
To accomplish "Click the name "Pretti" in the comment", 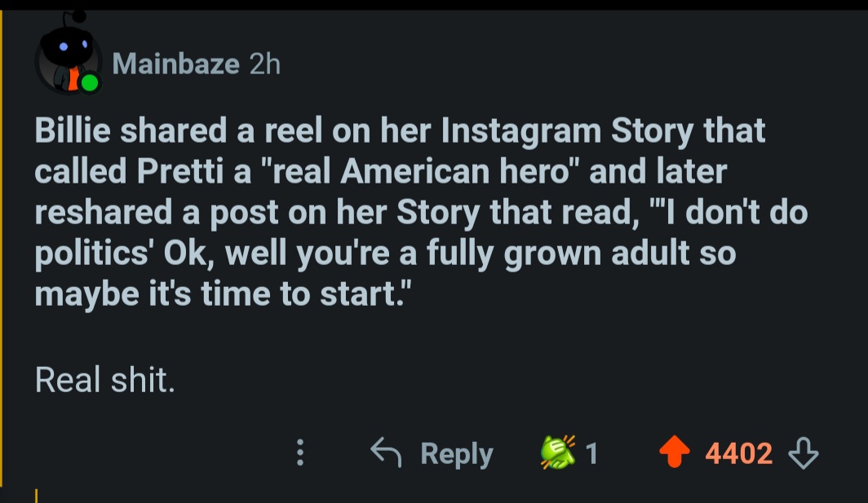I will point(179,172).
